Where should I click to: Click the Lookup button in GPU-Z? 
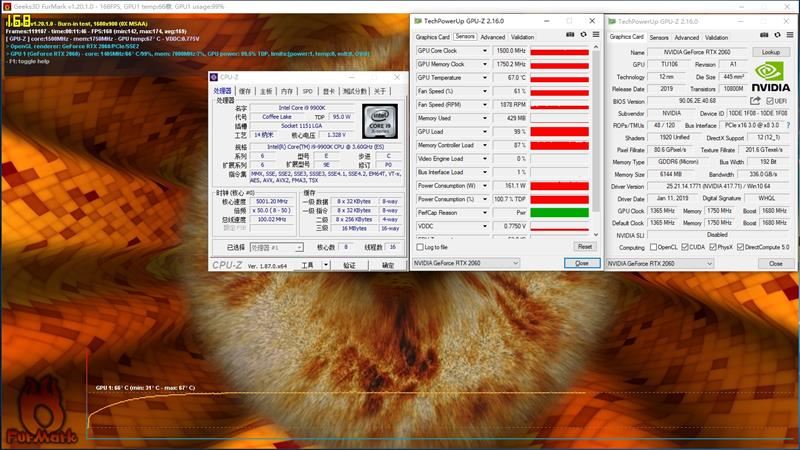[770, 52]
